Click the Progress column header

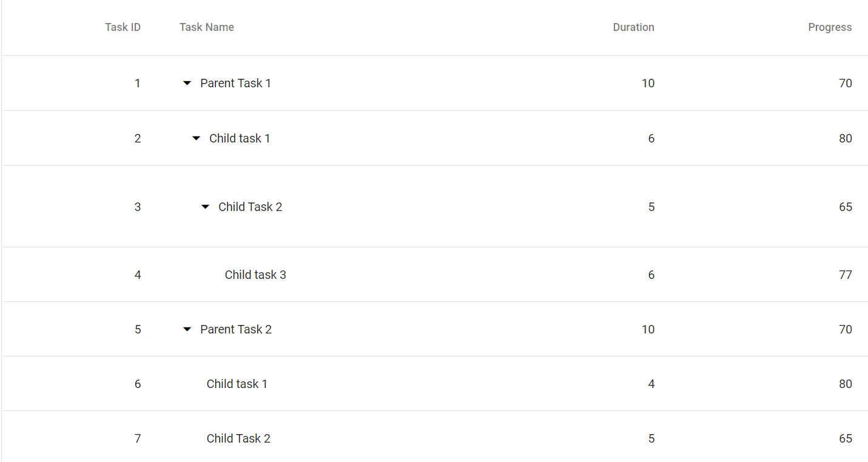point(829,27)
